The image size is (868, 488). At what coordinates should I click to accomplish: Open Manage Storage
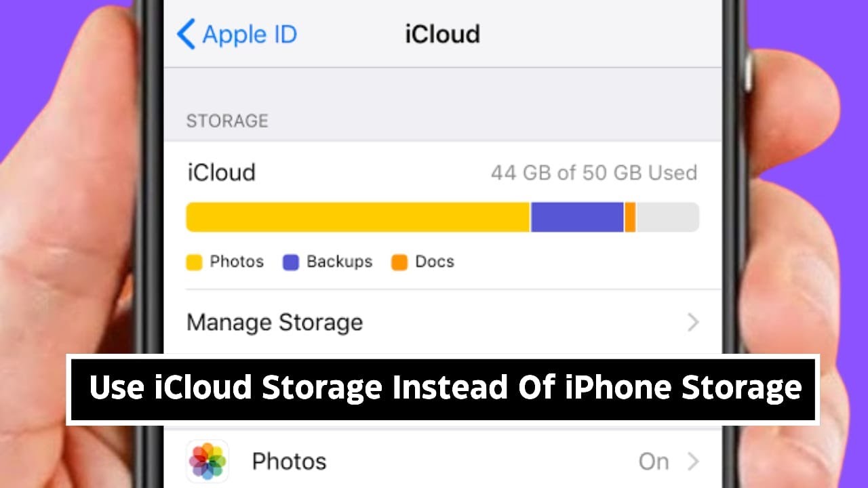(x=275, y=322)
